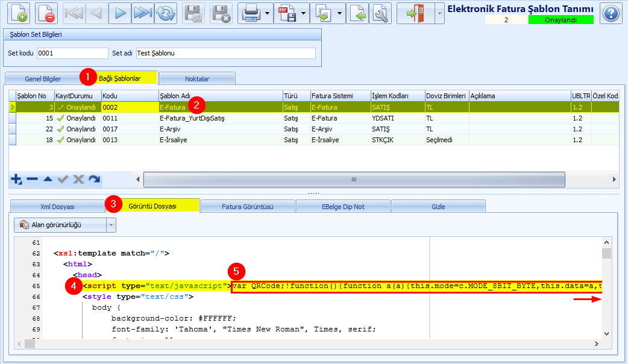Click code editor horizontal scroll right arrow
This screenshot has height=364, width=628.
597,344
